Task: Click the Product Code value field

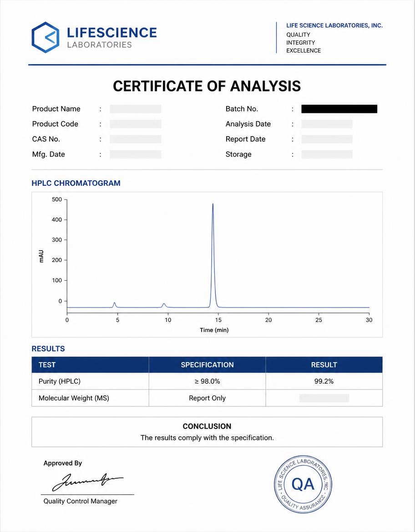Action: pos(135,124)
